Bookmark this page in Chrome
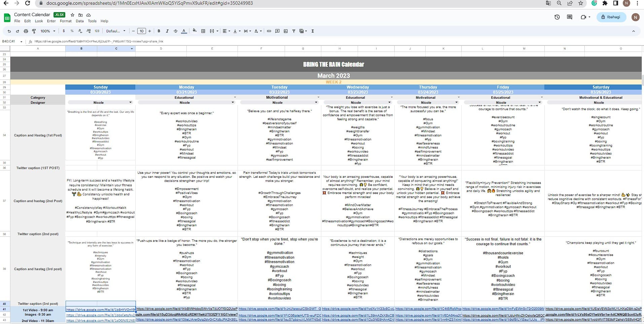This screenshot has height=324, width=644. coord(581,3)
